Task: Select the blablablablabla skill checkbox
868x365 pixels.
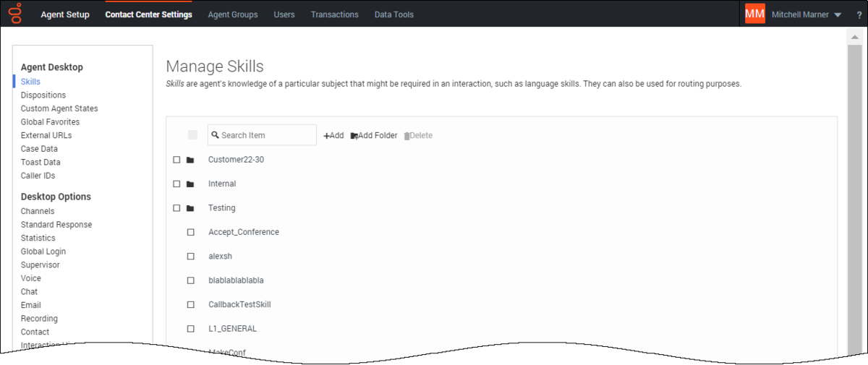Action: [191, 280]
